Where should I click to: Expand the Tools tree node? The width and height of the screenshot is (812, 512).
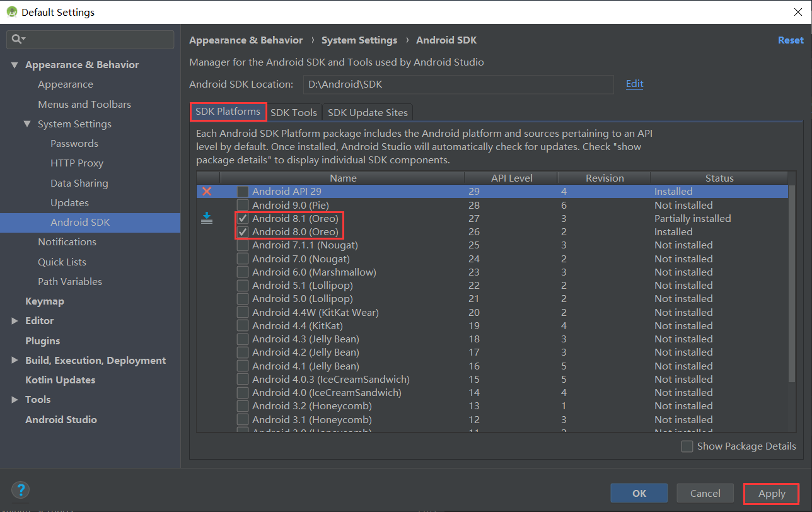pyautogui.click(x=14, y=399)
